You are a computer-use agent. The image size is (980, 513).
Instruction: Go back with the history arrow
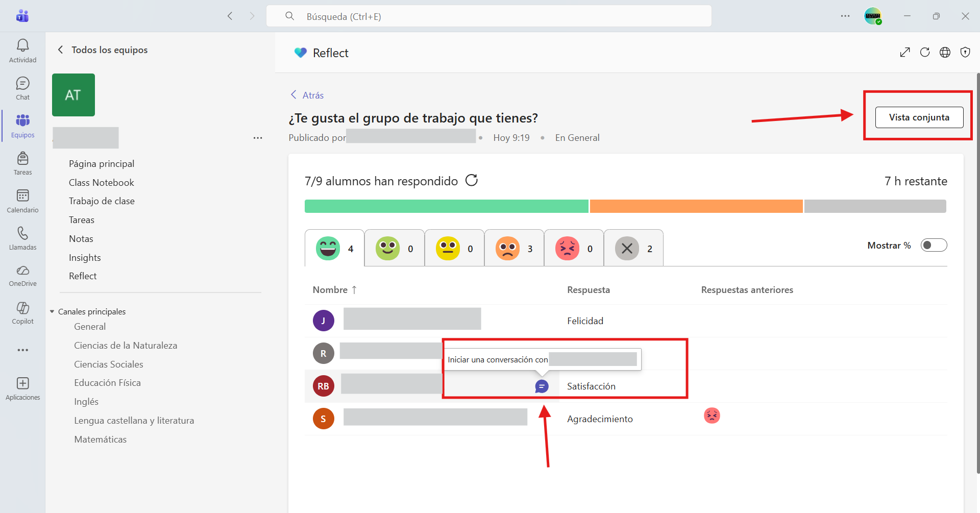[x=230, y=16]
